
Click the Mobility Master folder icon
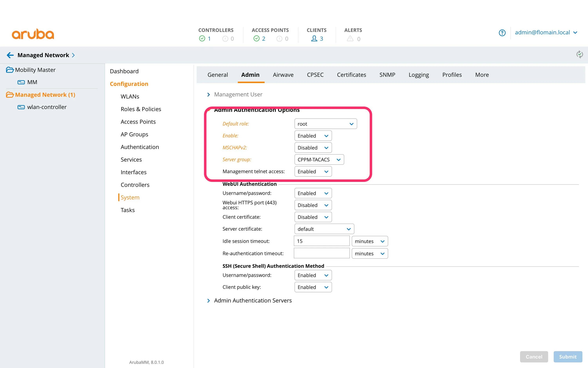(10, 70)
